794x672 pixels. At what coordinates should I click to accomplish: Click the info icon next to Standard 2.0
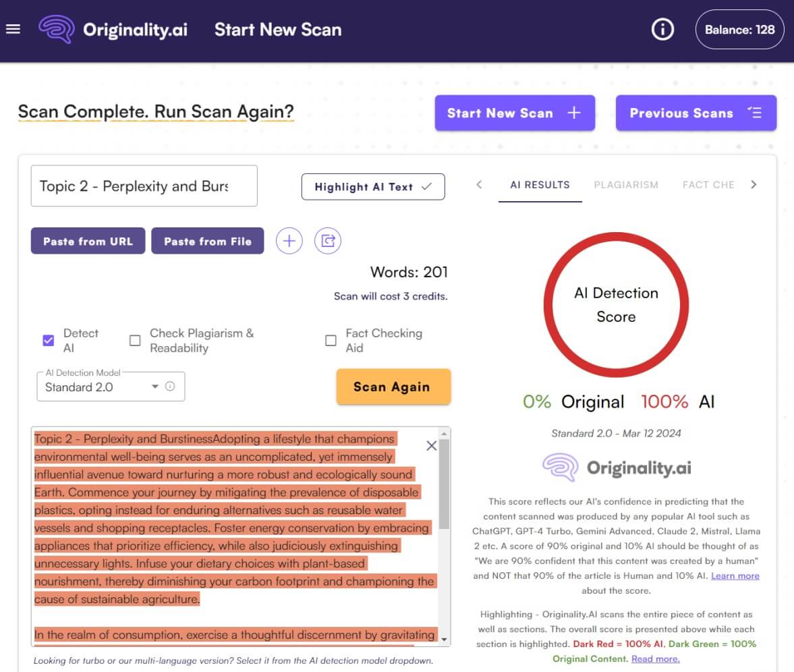(x=170, y=387)
